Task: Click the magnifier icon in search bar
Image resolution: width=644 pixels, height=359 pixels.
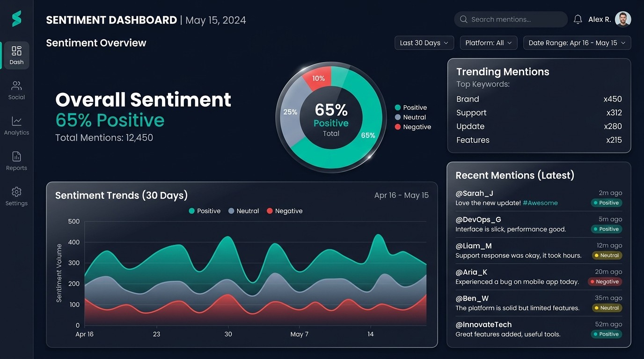Action: [x=464, y=19]
